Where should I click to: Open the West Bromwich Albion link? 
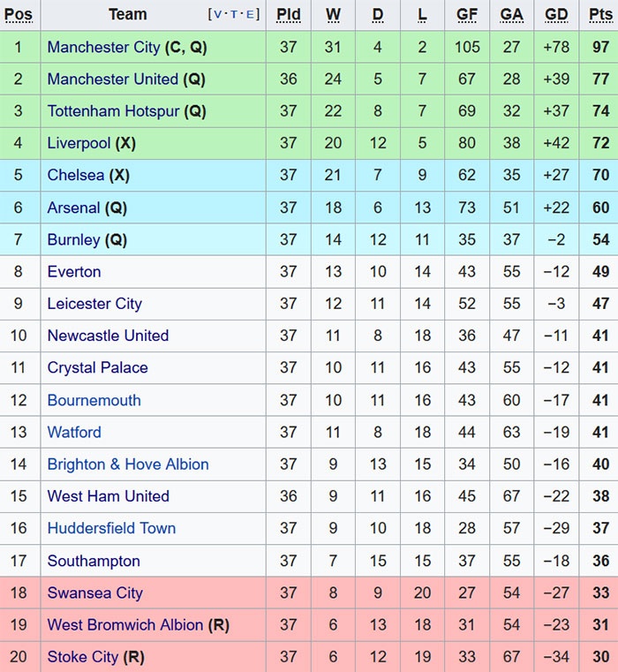tap(125, 625)
